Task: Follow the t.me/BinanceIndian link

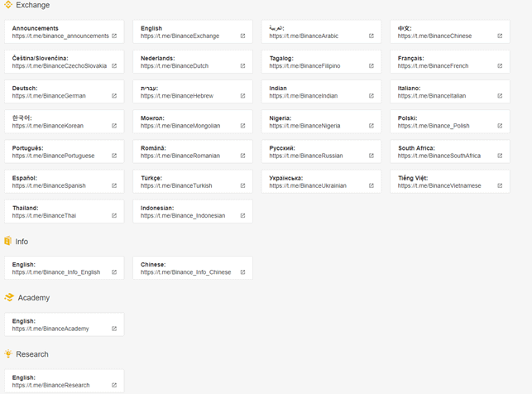Action: [304, 96]
